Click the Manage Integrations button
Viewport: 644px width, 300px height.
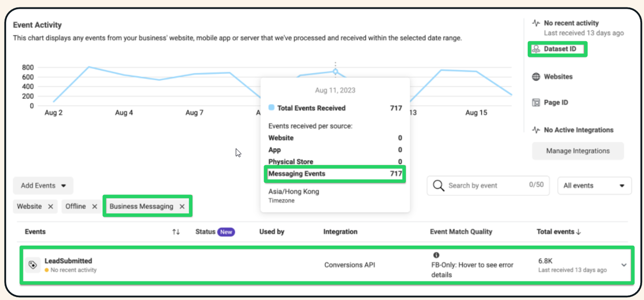578,151
